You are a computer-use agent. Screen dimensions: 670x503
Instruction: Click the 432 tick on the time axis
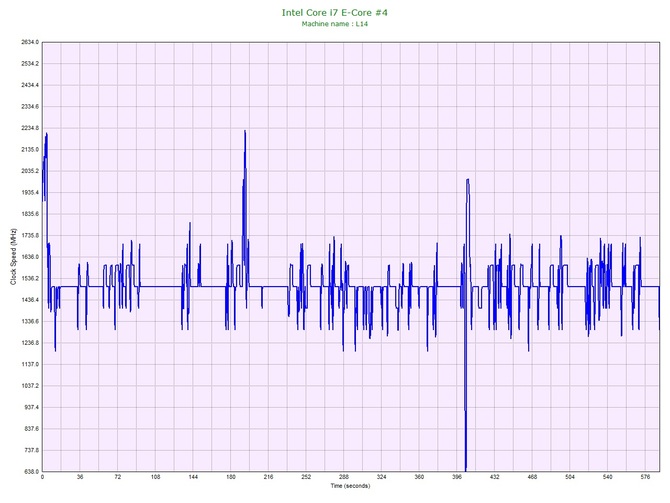(494, 477)
